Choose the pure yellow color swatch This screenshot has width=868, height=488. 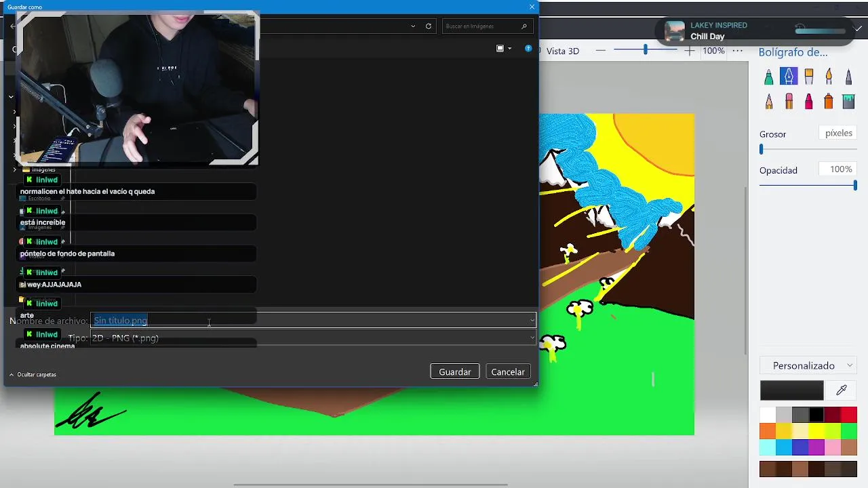[816, 430]
